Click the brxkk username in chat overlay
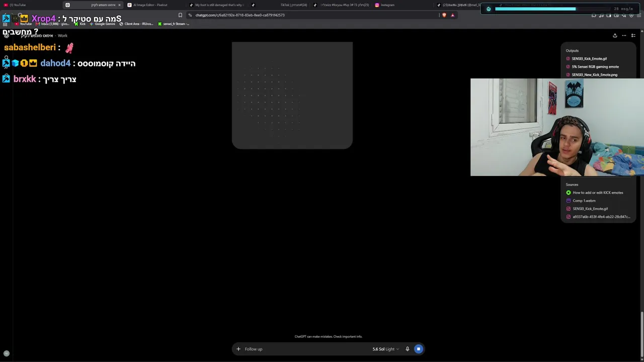 (x=25, y=79)
